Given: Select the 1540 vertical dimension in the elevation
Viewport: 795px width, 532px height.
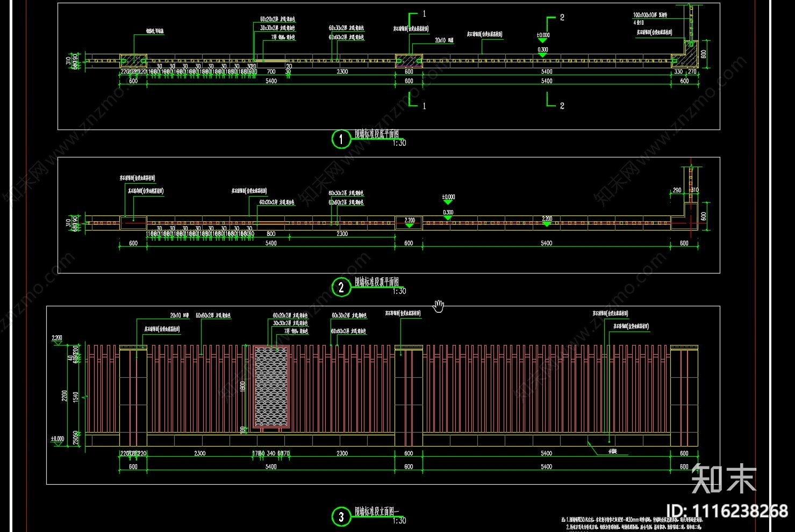Looking at the screenshot, I should [x=76, y=397].
